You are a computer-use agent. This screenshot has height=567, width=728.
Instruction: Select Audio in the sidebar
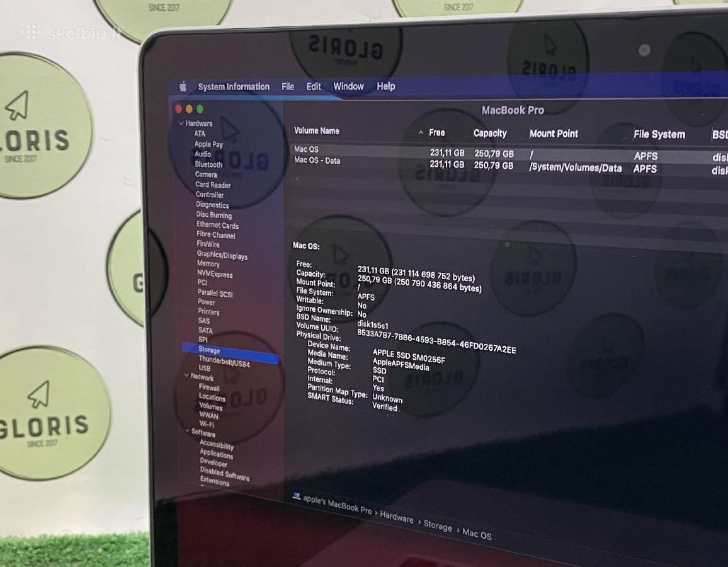[x=203, y=154]
